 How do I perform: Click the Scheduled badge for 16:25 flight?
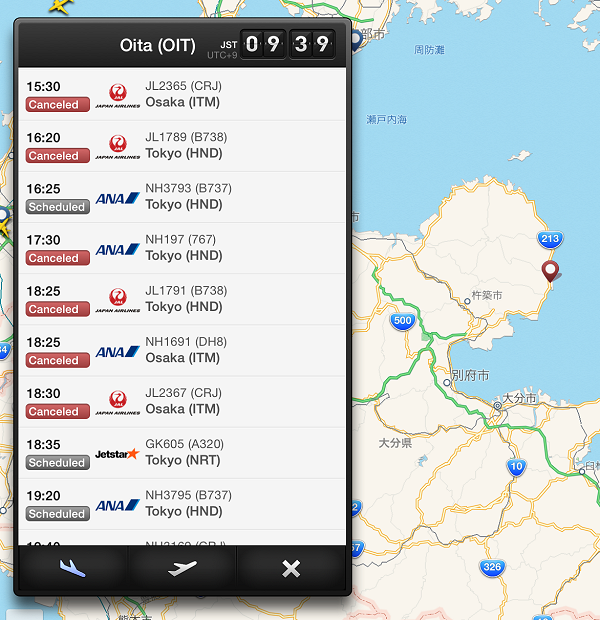click(58, 207)
